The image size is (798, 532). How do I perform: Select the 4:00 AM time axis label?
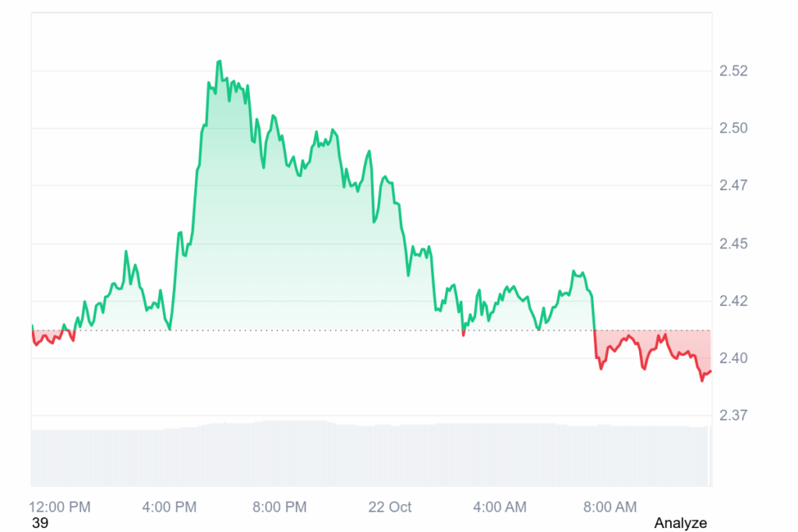coord(500,507)
